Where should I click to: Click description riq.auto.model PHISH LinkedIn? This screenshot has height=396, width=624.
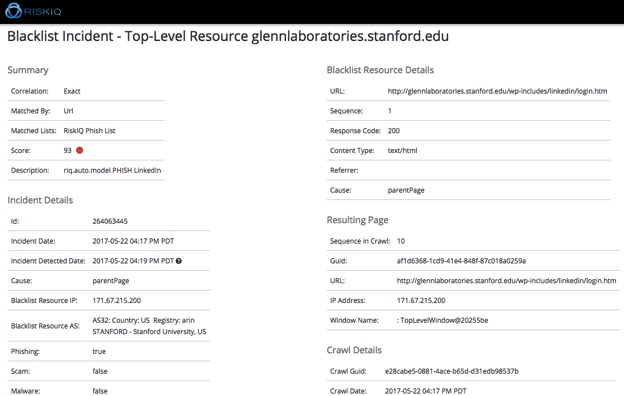(x=112, y=170)
